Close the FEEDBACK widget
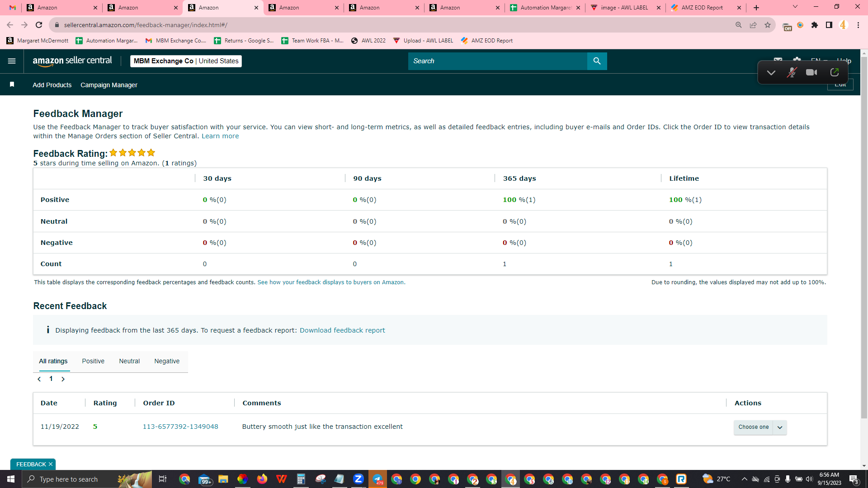Image resolution: width=868 pixels, height=488 pixels. pos(51,464)
